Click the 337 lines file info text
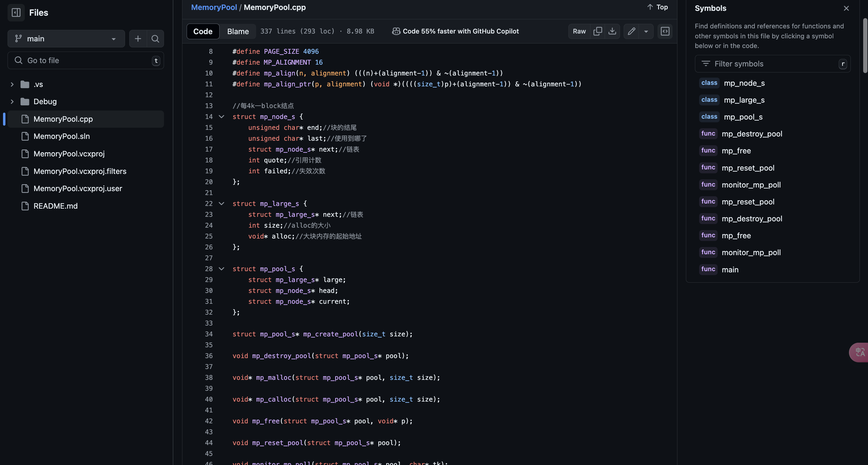 [x=317, y=31]
